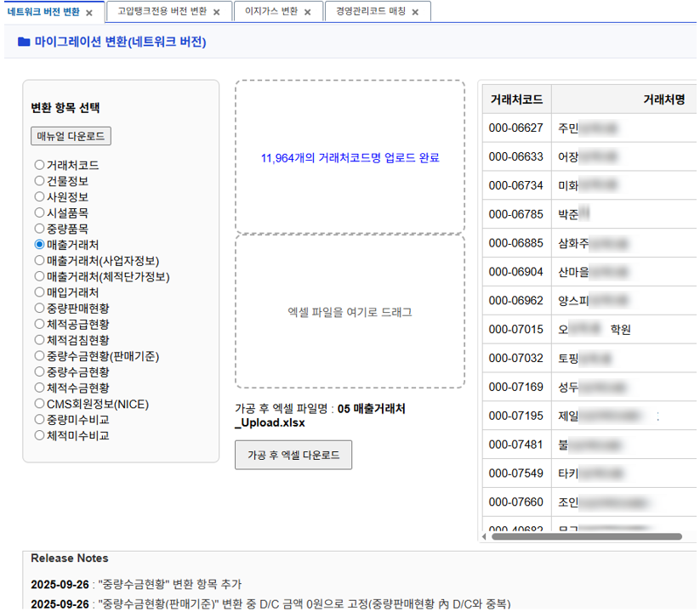Select cell 000-06885
Screen dimensions: 700x612
pos(516,243)
